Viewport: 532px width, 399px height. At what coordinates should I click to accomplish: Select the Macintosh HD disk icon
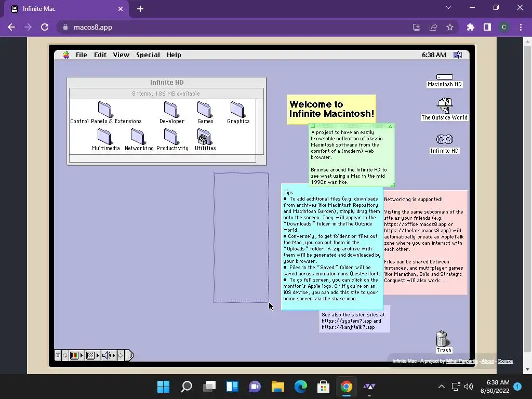click(445, 81)
